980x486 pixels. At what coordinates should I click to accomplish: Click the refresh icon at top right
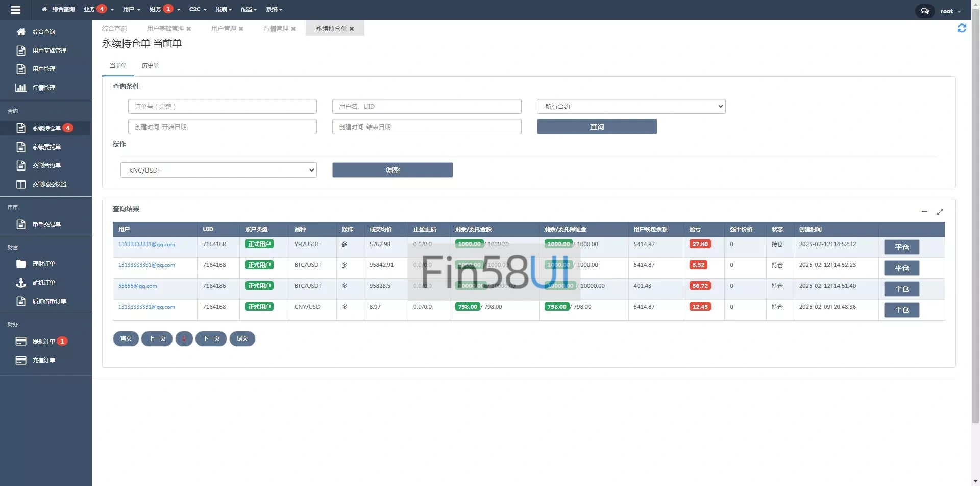[x=962, y=28]
